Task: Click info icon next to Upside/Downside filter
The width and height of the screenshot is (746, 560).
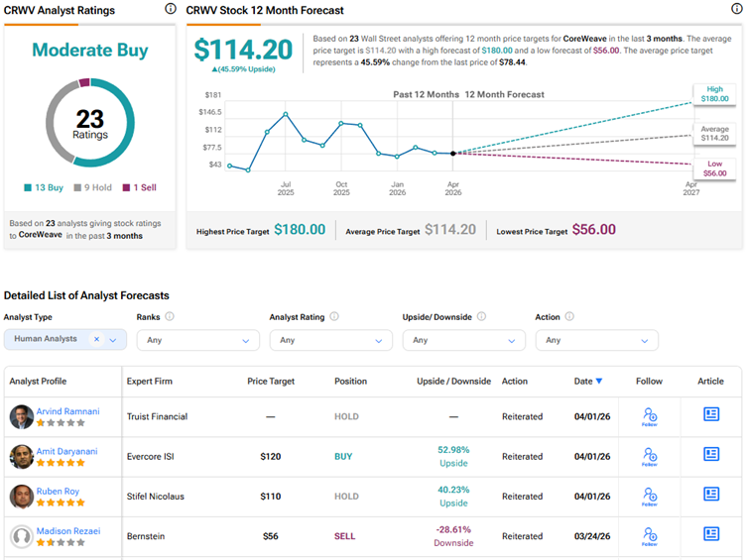Action: coord(481,317)
